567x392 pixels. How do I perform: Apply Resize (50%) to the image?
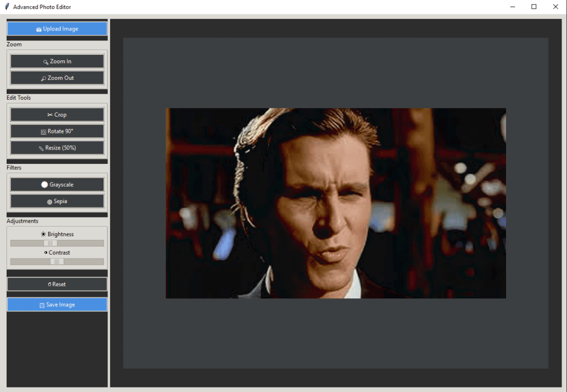[57, 148]
